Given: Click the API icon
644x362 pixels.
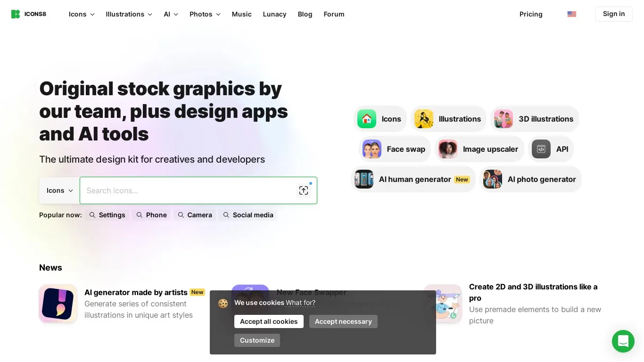Looking at the screenshot, I should 541,149.
